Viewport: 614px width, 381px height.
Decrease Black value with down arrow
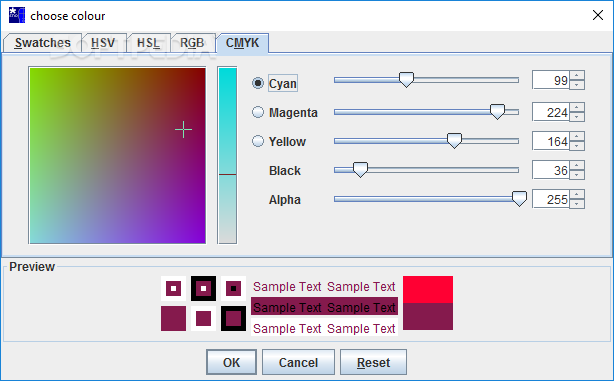(x=577, y=175)
